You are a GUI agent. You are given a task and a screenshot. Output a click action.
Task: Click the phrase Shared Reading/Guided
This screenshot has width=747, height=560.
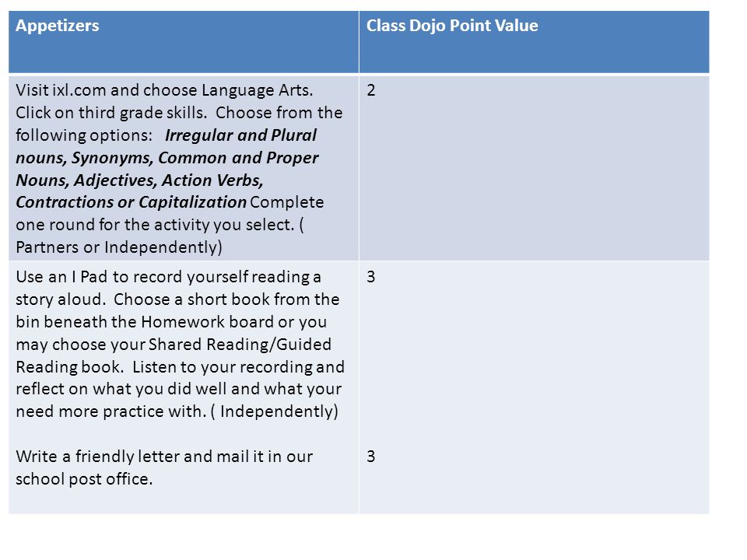[240, 345]
